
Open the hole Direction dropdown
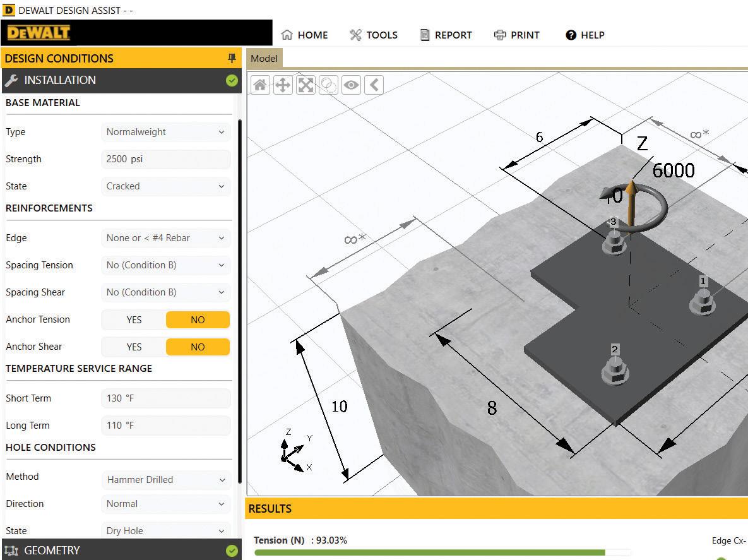[165, 504]
